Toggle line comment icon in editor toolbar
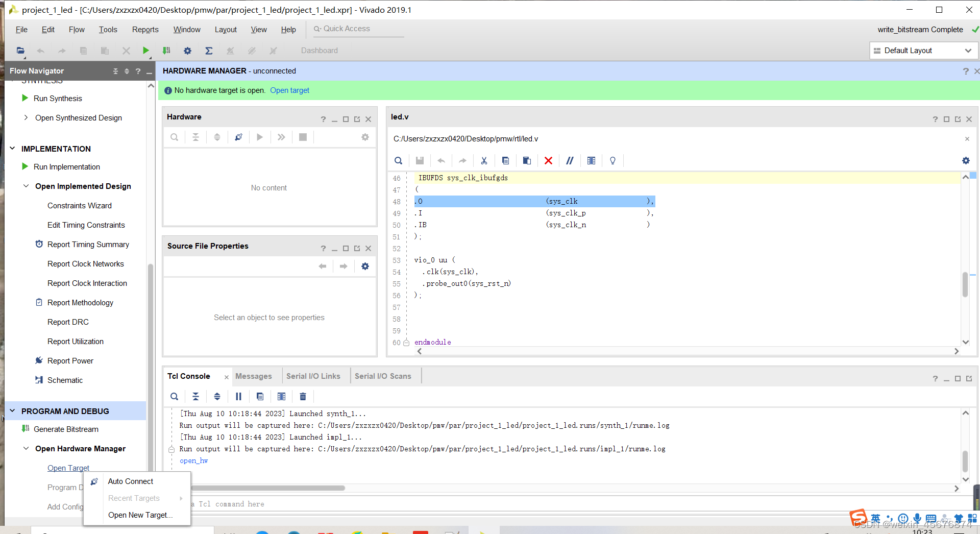This screenshot has width=980, height=534. point(570,161)
